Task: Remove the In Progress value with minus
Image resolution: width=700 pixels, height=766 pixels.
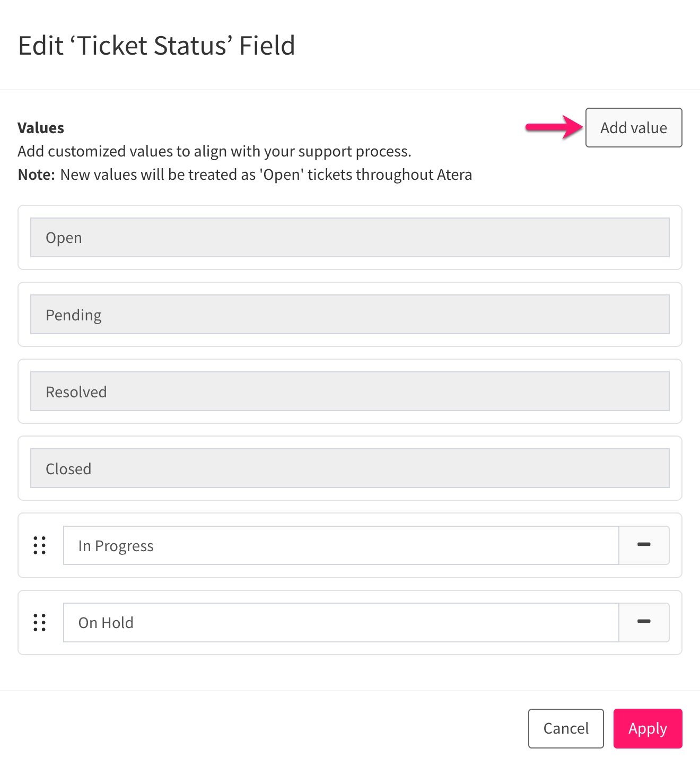Action: click(644, 545)
